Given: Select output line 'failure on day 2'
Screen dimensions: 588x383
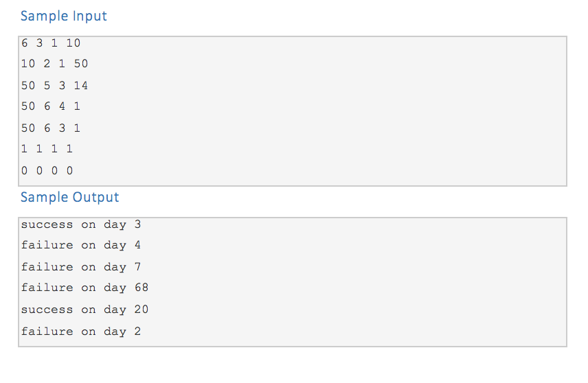Looking at the screenshot, I should click(81, 332).
